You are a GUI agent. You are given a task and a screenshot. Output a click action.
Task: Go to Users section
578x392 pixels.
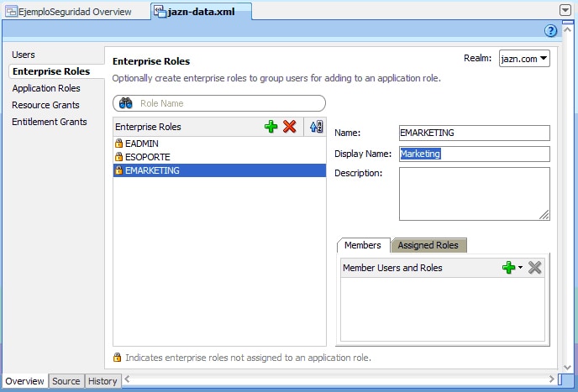pyautogui.click(x=24, y=55)
